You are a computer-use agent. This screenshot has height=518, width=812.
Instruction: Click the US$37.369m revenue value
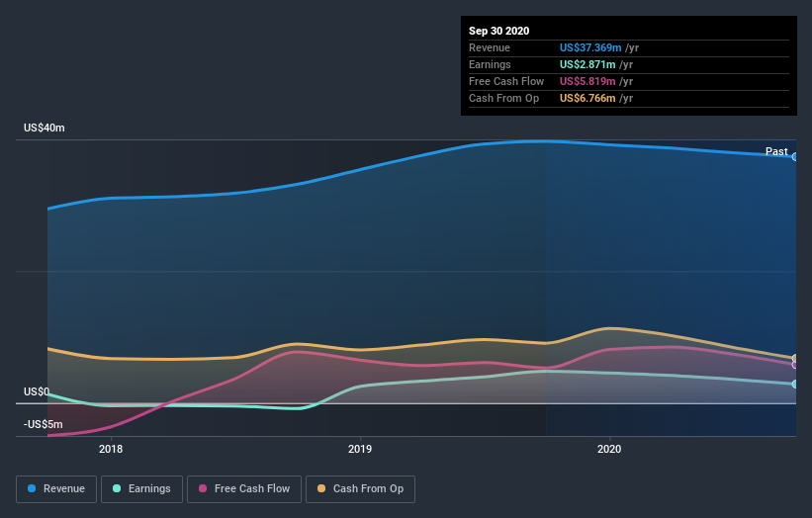pyautogui.click(x=590, y=47)
